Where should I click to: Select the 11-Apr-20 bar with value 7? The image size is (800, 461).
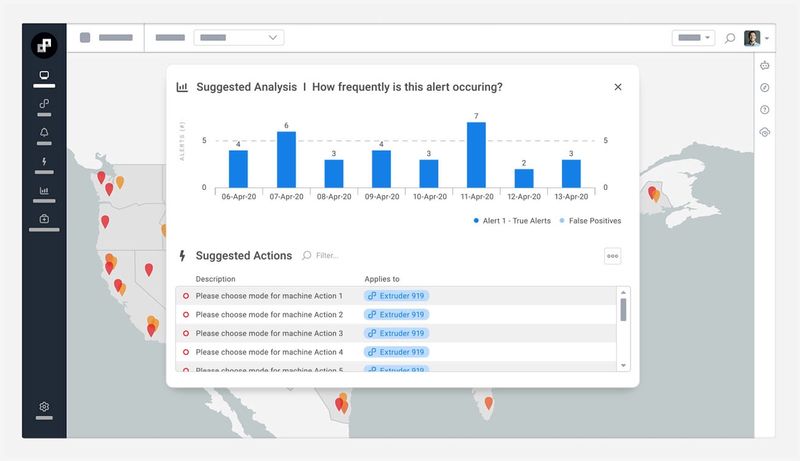(x=476, y=155)
